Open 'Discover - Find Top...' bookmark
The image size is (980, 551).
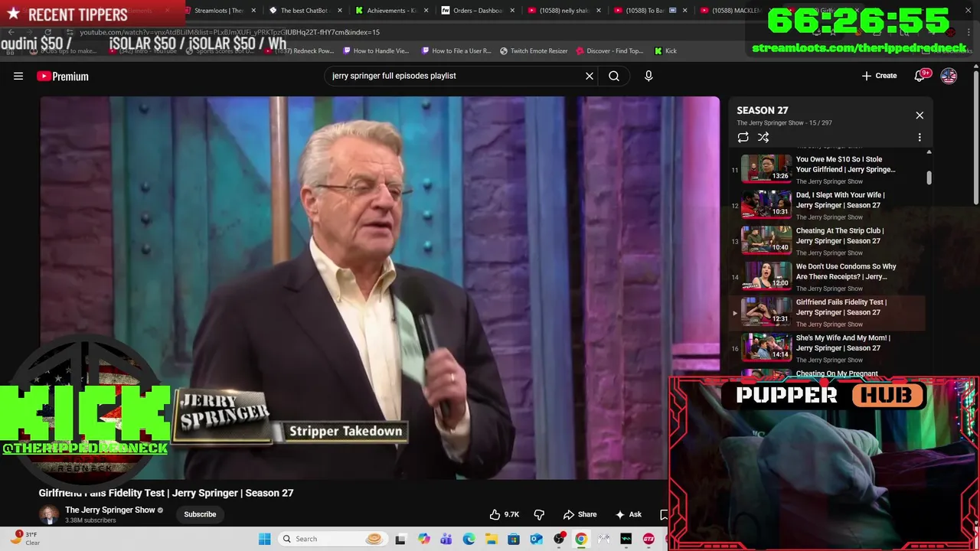[609, 51]
